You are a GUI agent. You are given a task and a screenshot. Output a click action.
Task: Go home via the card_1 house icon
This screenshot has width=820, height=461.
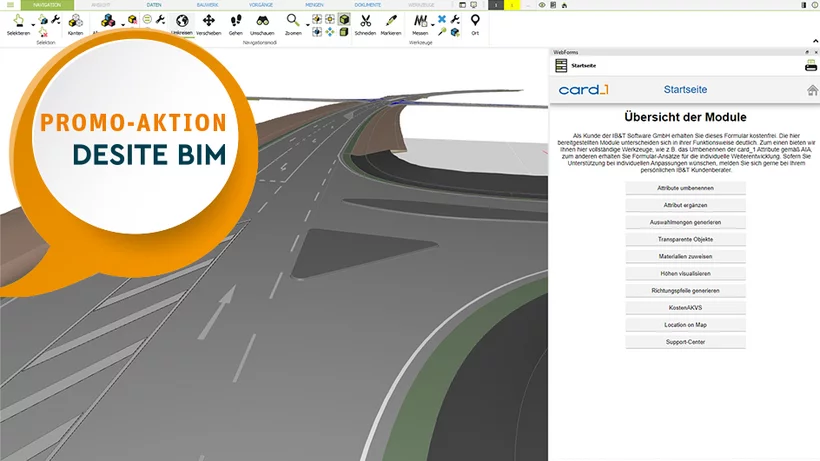(812, 90)
